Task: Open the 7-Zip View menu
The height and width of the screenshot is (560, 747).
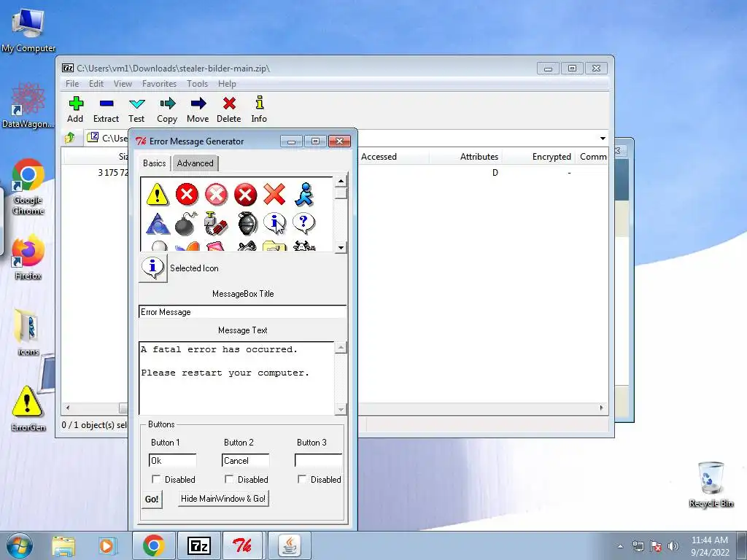Action: click(123, 84)
